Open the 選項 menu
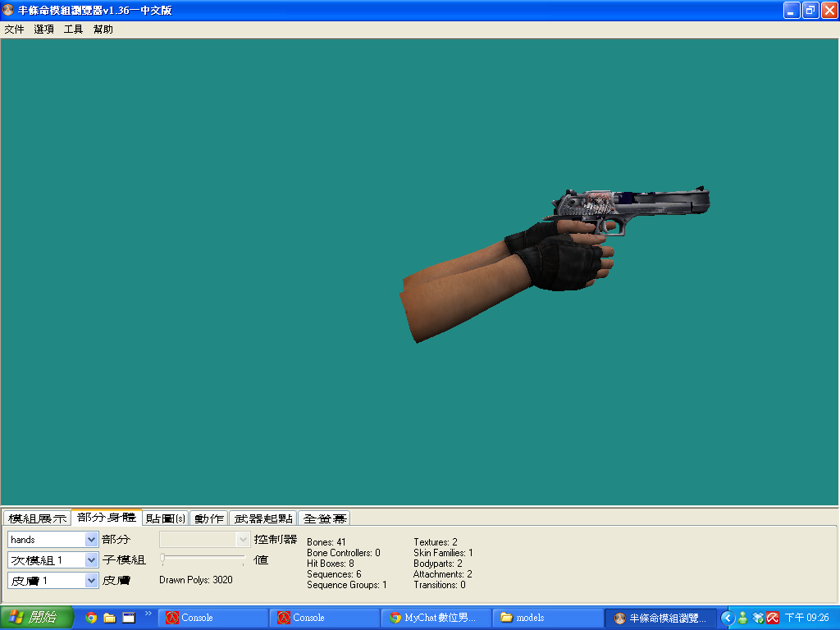Screen dimensions: 840x630 click(x=44, y=30)
